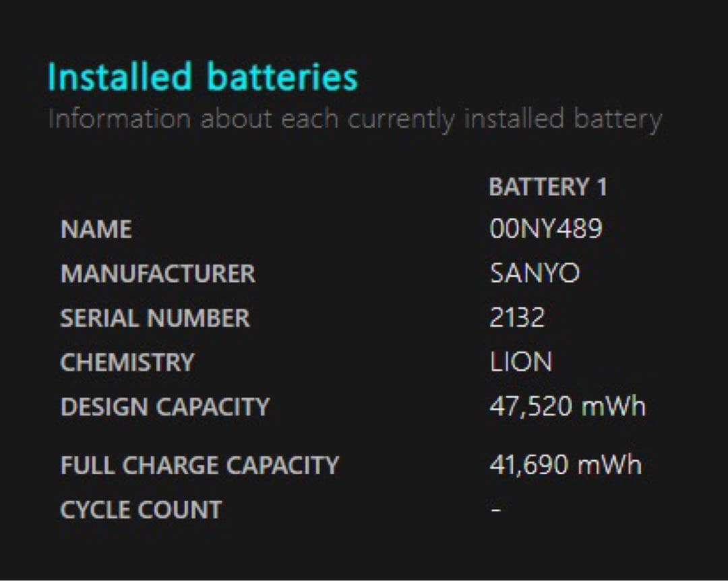Select the serial number 2132
728x581 pixels.
click(516, 318)
